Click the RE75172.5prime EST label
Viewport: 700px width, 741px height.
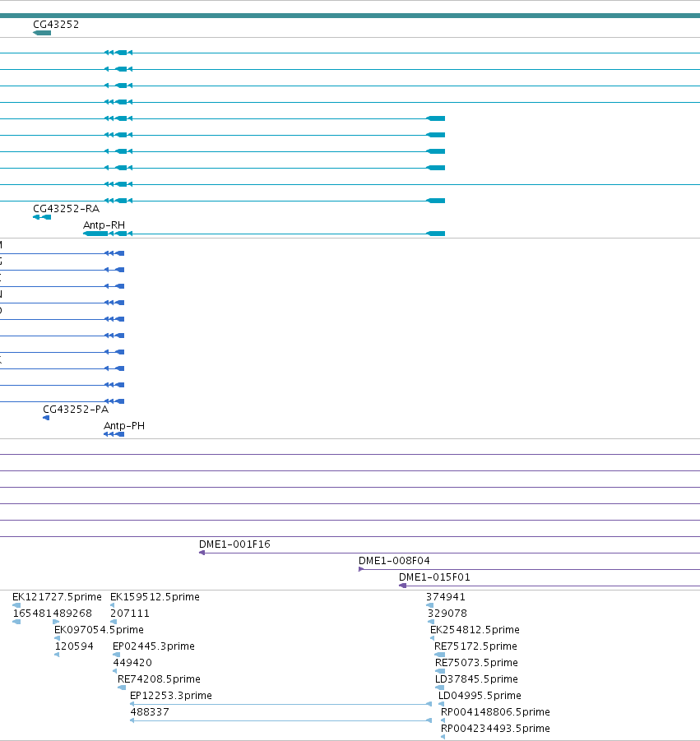pyautogui.click(x=476, y=646)
